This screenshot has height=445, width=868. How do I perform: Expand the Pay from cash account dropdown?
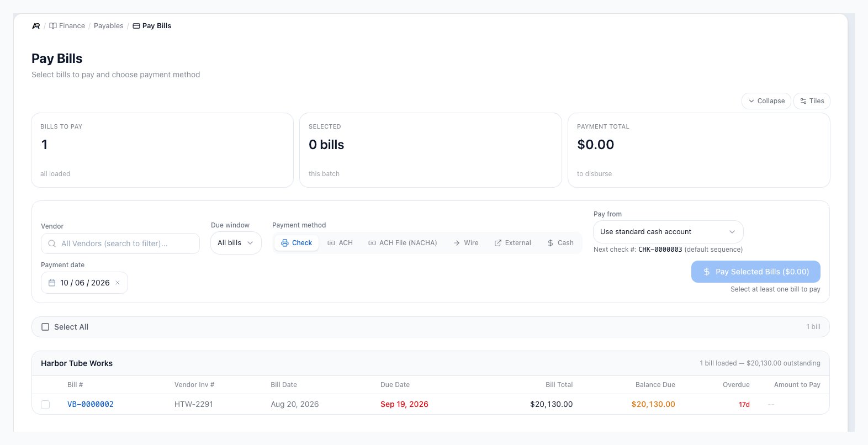click(668, 232)
